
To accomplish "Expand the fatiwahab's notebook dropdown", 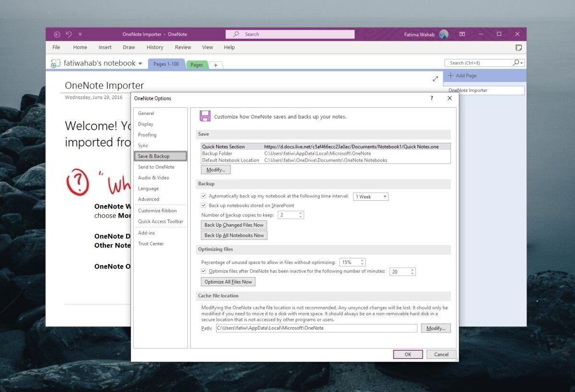I will click(x=139, y=63).
